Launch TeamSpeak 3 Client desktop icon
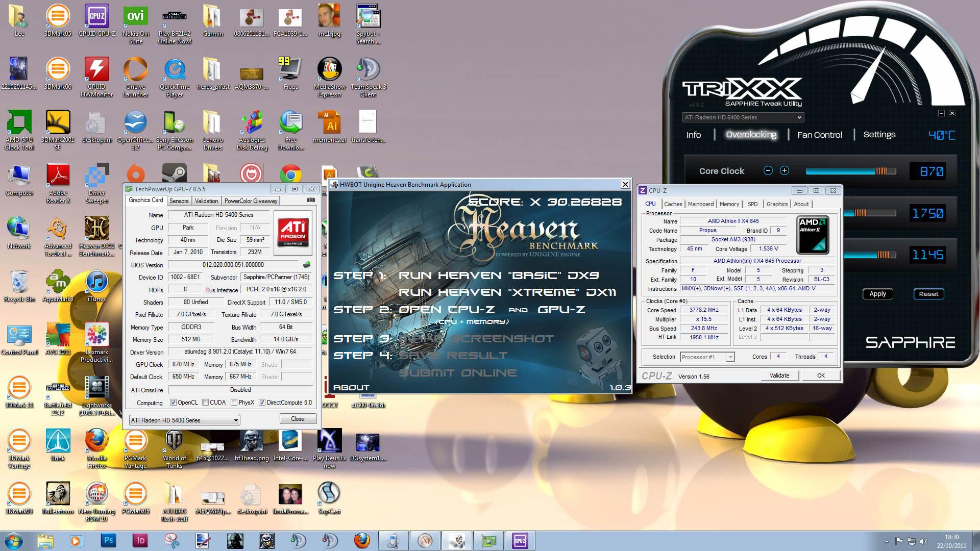This screenshot has height=551, width=980. point(368,77)
